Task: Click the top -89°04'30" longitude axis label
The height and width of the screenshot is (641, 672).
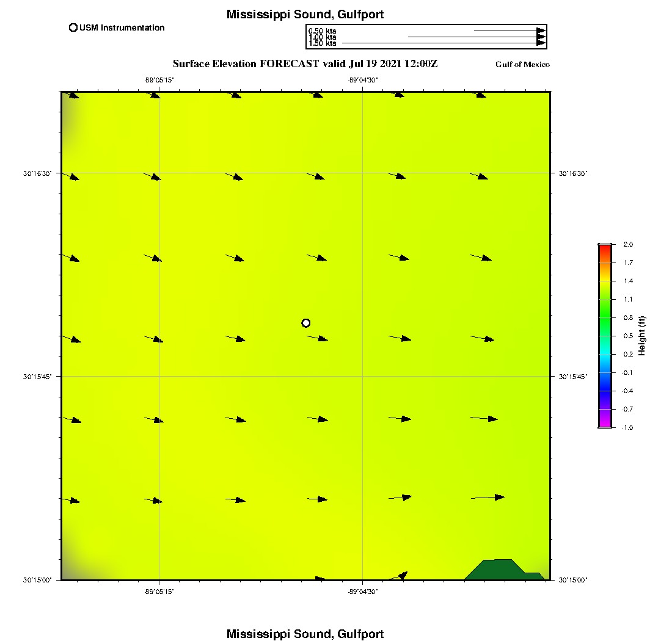Action: (x=363, y=79)
